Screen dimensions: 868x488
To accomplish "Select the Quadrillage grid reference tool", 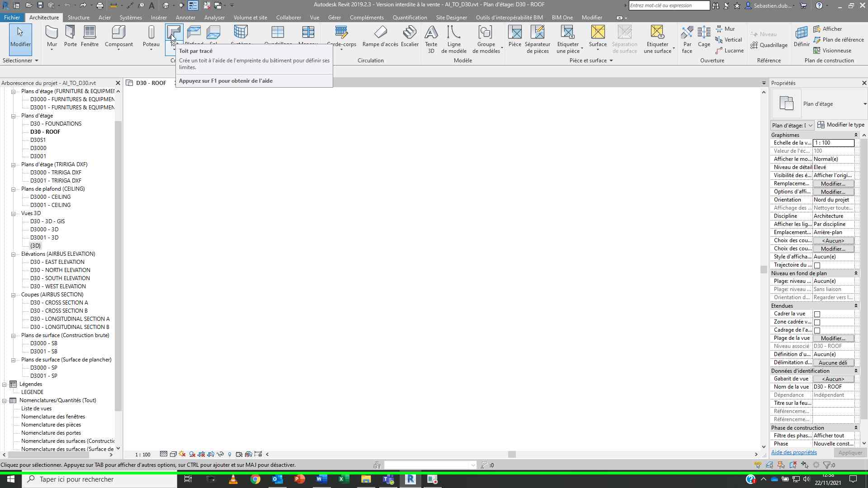I will coord(769,45).
